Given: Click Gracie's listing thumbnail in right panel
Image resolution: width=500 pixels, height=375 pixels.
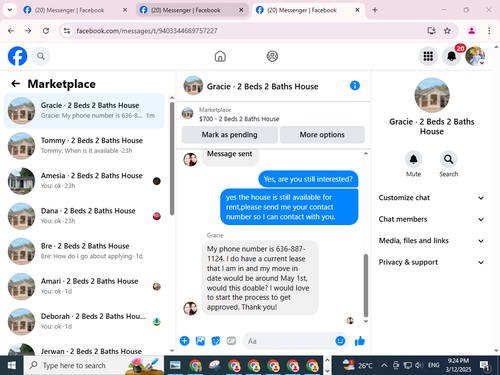Looking at the screenshot, I should click(432, 95).
